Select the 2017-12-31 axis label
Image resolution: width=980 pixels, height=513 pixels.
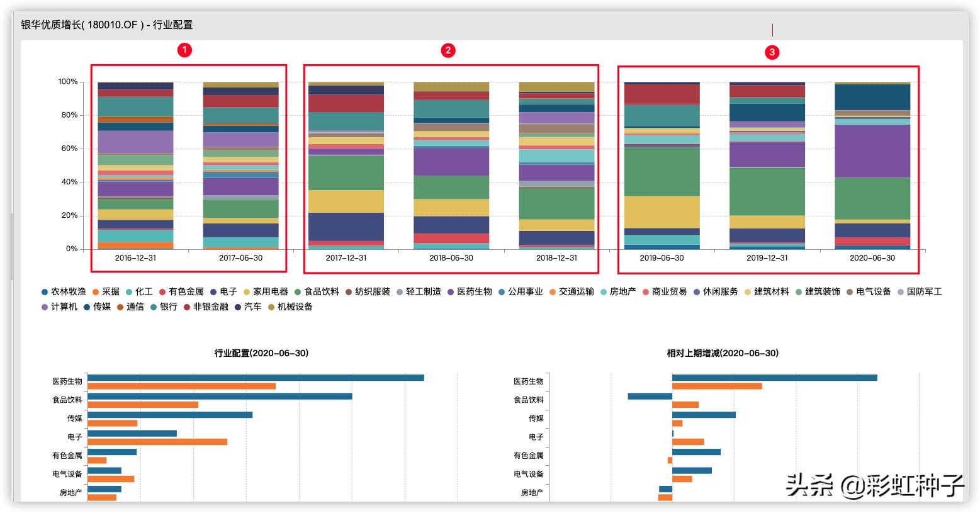point(346,258)
